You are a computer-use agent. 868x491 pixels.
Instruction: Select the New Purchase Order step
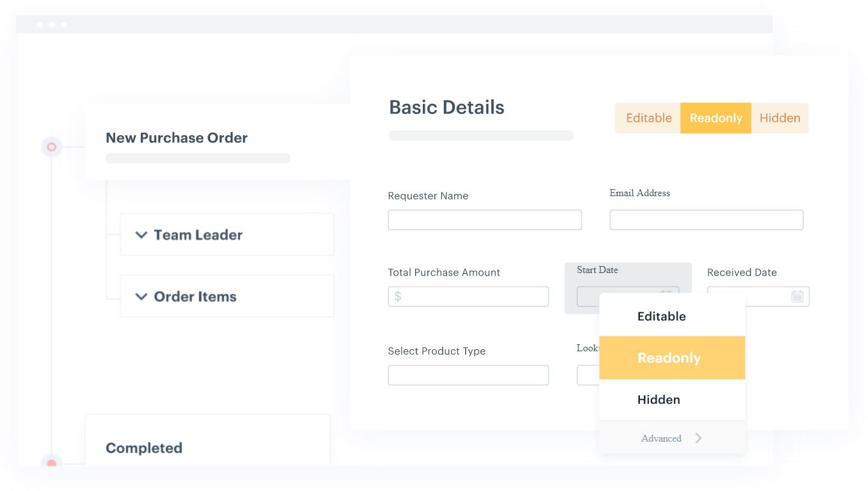pyautogui.click(x=177, y=138)
